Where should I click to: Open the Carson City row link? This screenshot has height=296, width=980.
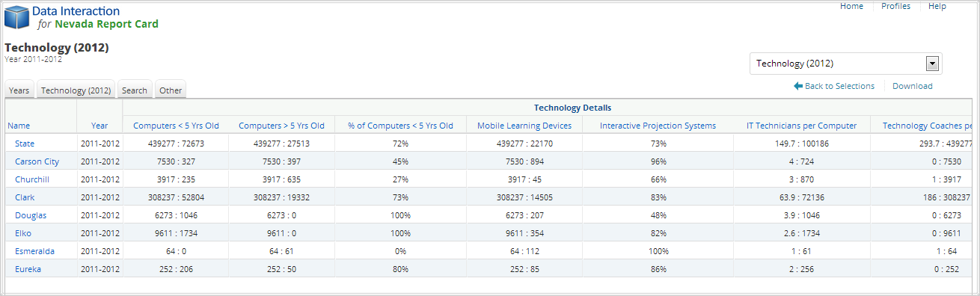click(37, 161)
